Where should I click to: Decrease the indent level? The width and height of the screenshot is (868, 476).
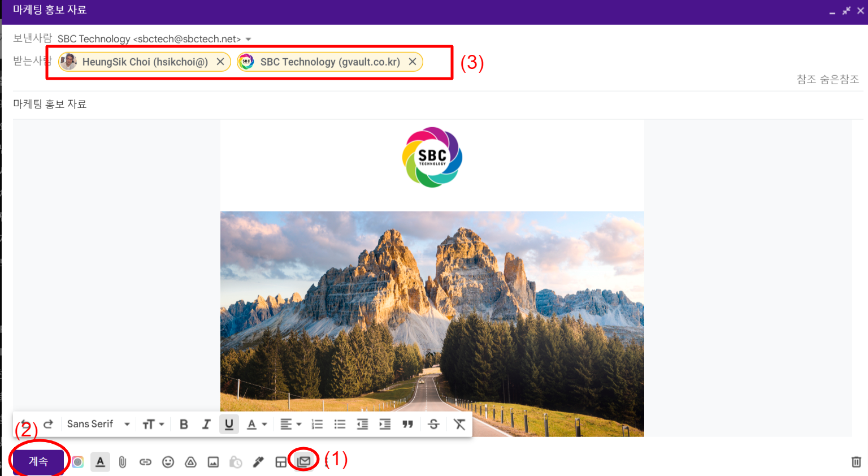362,424
